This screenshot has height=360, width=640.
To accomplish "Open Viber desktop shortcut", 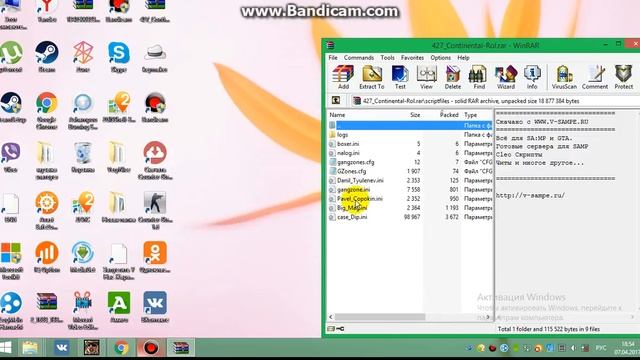I will (x=11, y=158).
